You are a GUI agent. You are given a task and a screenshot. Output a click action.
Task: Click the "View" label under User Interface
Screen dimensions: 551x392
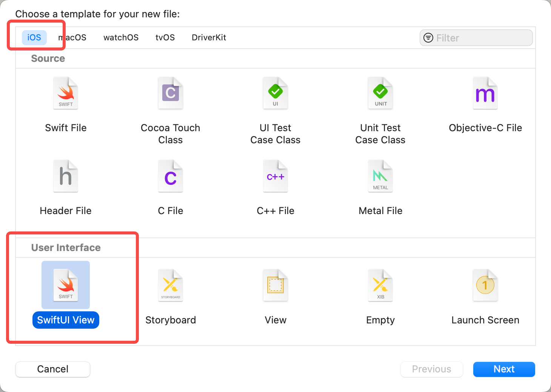[x=275, y=320]
